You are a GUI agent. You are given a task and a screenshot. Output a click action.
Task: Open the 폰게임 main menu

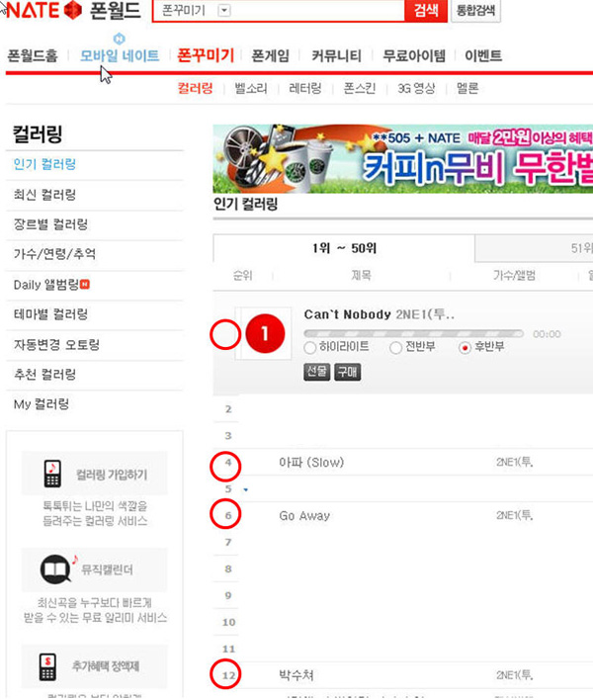pos(271,55)
